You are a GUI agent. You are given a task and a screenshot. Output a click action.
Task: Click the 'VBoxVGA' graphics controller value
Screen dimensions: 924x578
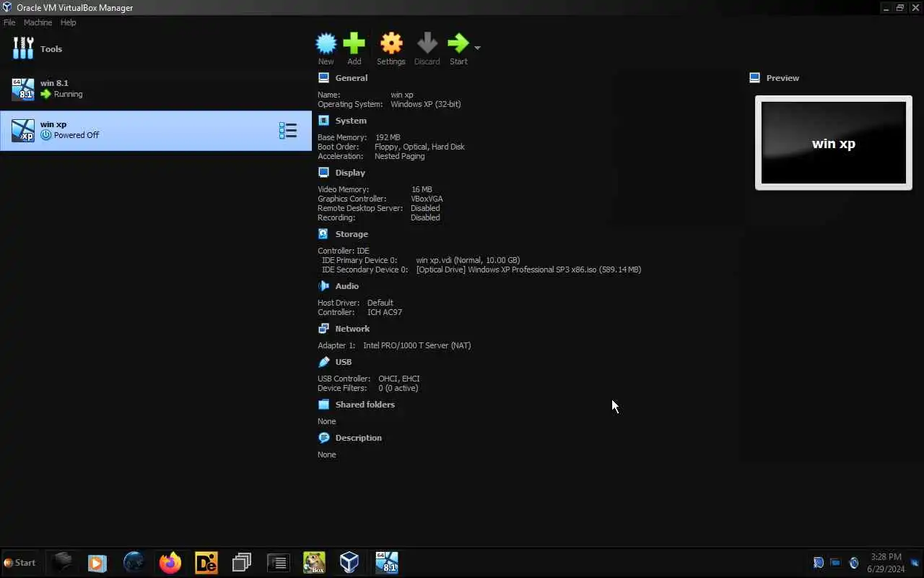(x=427, y=199)
